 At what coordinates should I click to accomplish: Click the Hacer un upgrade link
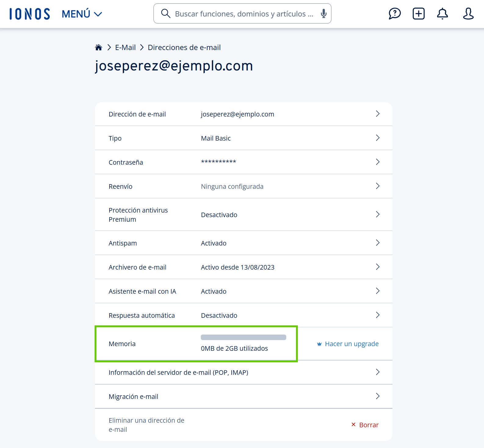[x=352, y=344]
